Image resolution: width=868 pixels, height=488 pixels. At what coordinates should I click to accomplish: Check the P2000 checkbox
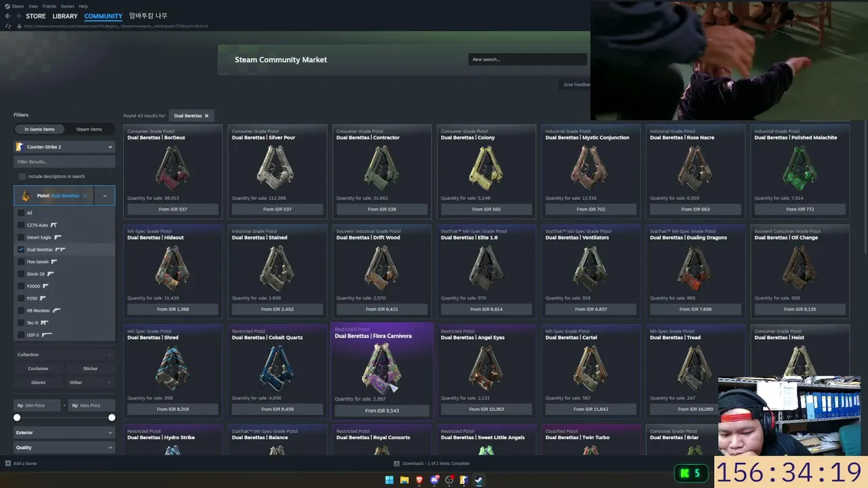pyautogui.click(x=21, y=286)
